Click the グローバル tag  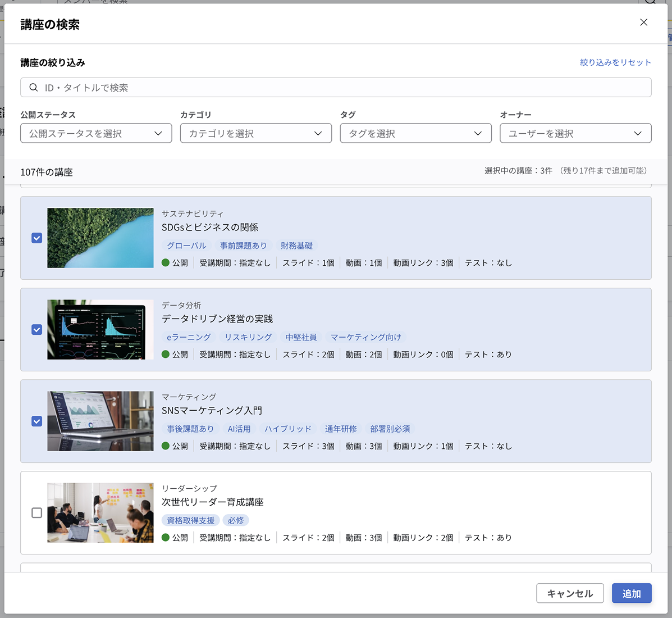click(x=186, y=246)
